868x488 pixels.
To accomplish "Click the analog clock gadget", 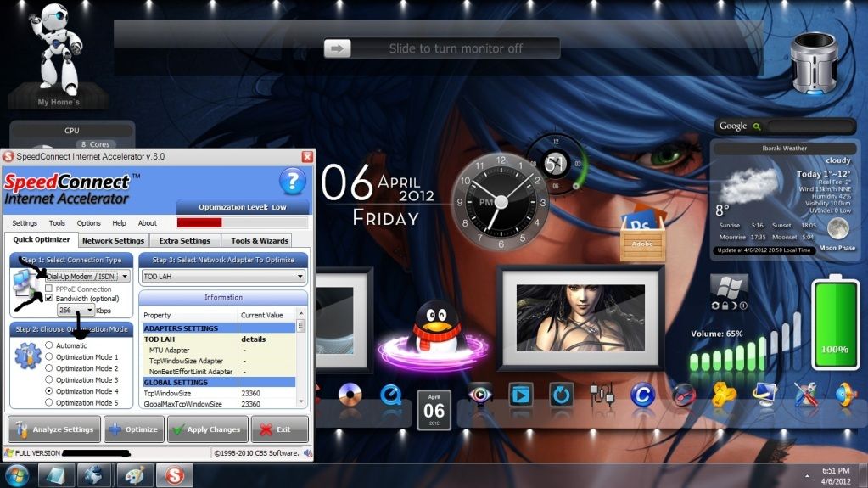I will tap(501, 202).
